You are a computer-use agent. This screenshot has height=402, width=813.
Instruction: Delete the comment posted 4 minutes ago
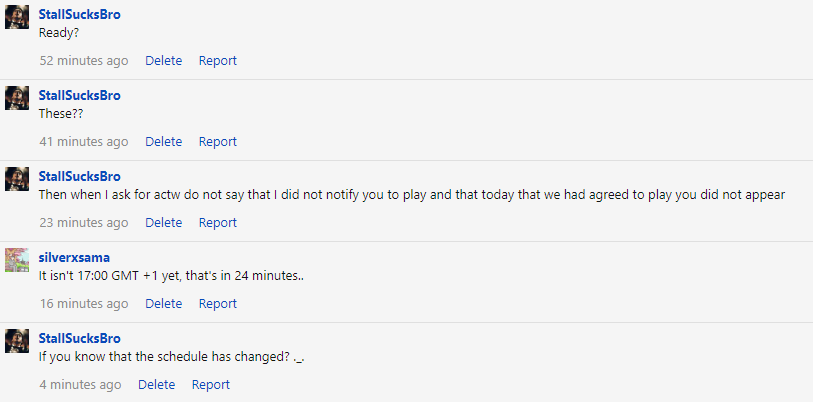pyautogui.click(x=156, y=384)
